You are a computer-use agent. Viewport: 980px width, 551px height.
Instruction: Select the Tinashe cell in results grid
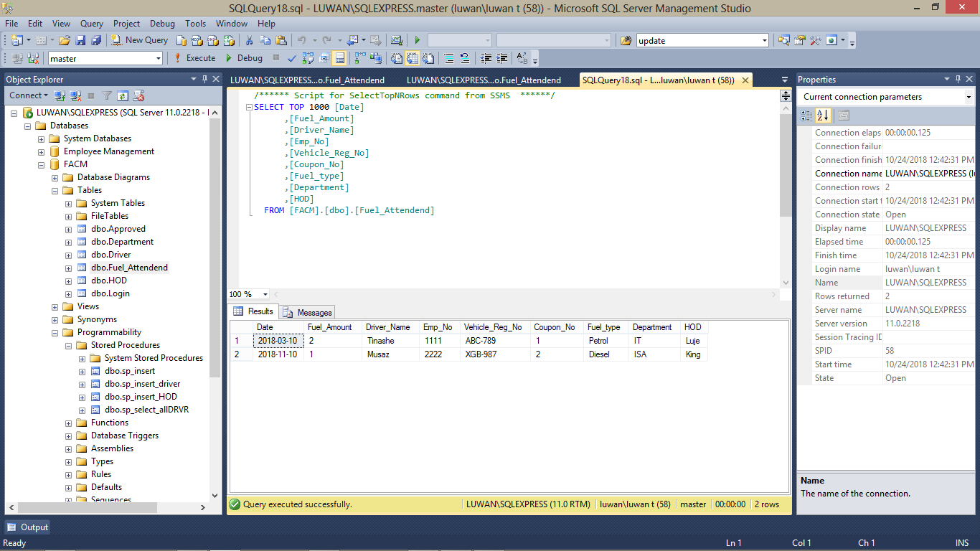(380, 341)
